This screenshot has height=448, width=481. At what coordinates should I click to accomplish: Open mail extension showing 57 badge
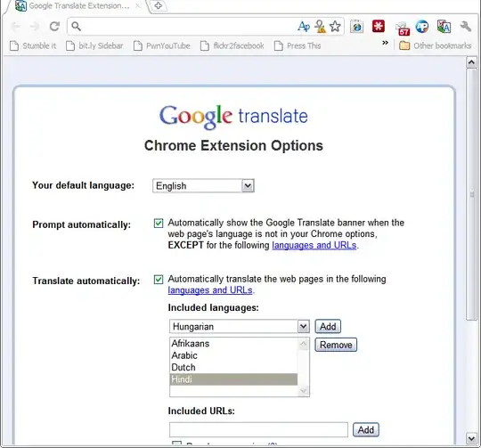point(403,29)
